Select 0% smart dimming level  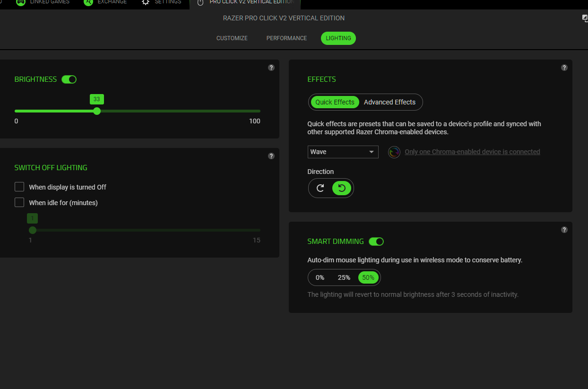pyautogui.click(x=320, y=277)
